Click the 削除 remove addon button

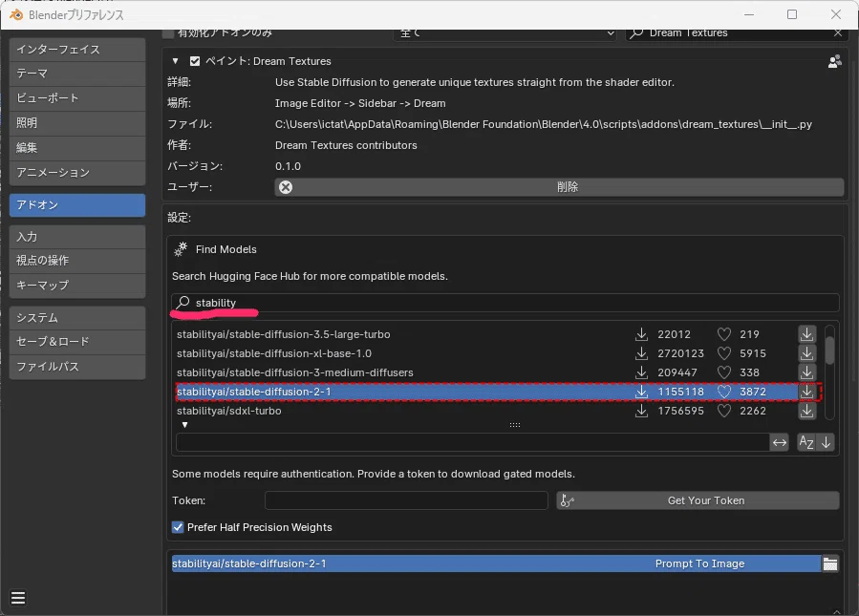click(x=559, y=187)
